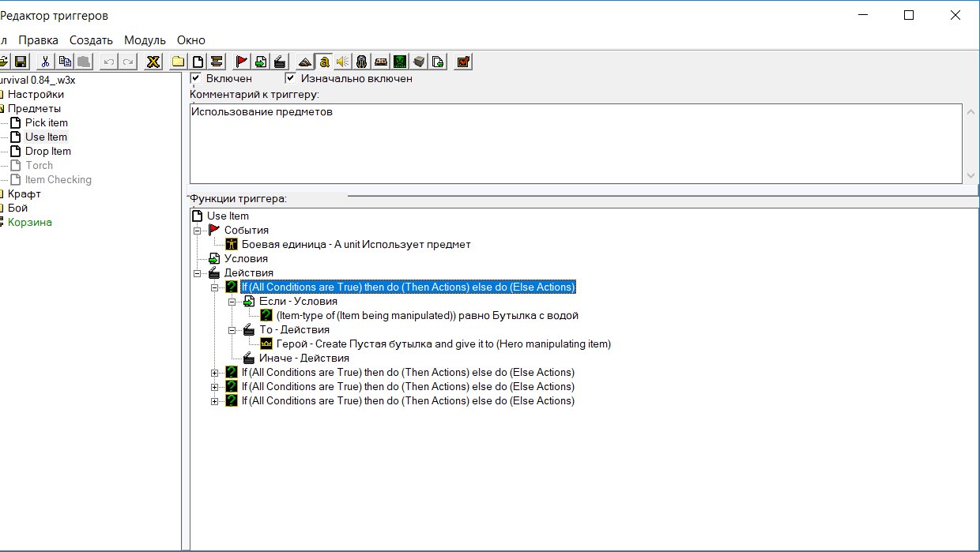Click in the trigger comment text box
The width and height of the screenshot is (980, 552).
click(576, 144)
